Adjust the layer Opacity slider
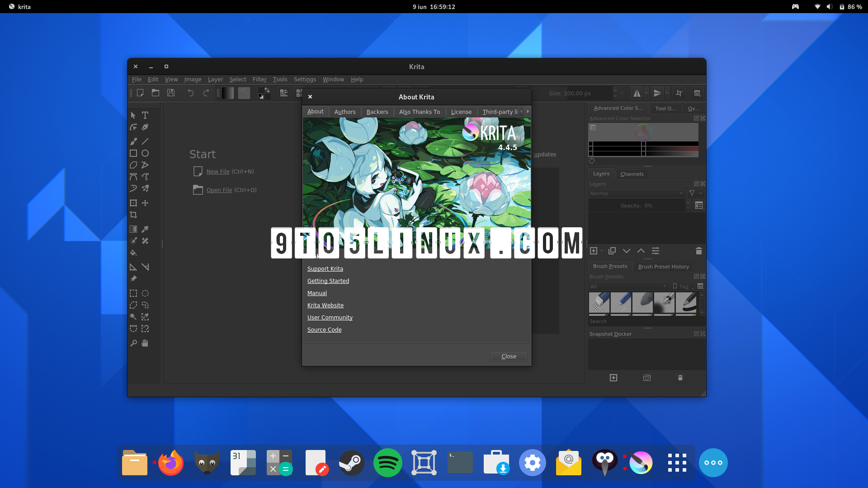The width and height of the screenshot is (868, 488). 636,206
